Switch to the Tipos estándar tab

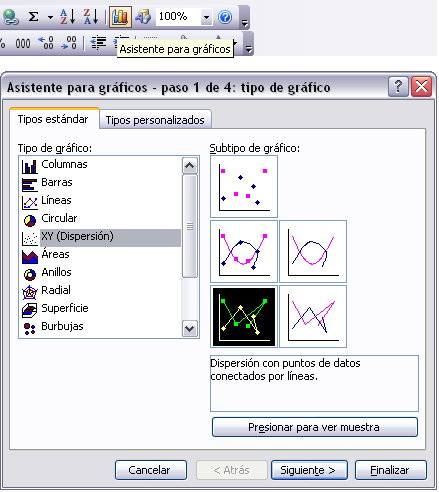(x=53, y=119)
